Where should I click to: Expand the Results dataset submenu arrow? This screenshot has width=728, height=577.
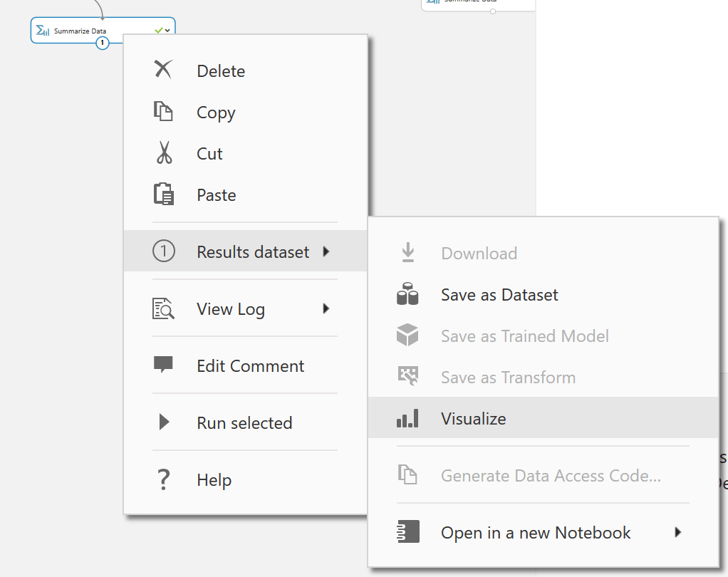[x=326, y=251]
